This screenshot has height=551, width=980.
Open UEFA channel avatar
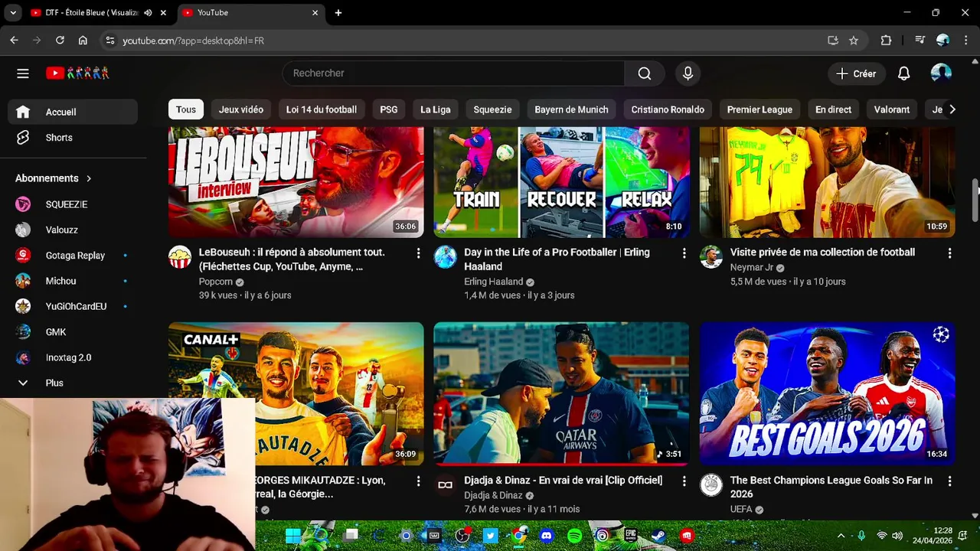[710, 485]
